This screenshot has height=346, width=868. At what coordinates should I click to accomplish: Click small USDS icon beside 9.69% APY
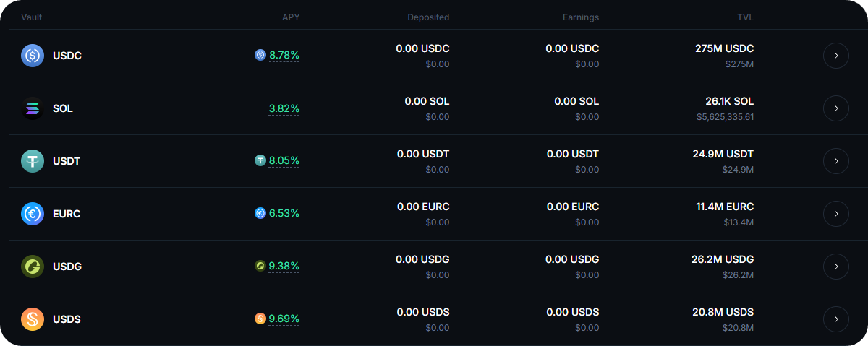point(260,319)
